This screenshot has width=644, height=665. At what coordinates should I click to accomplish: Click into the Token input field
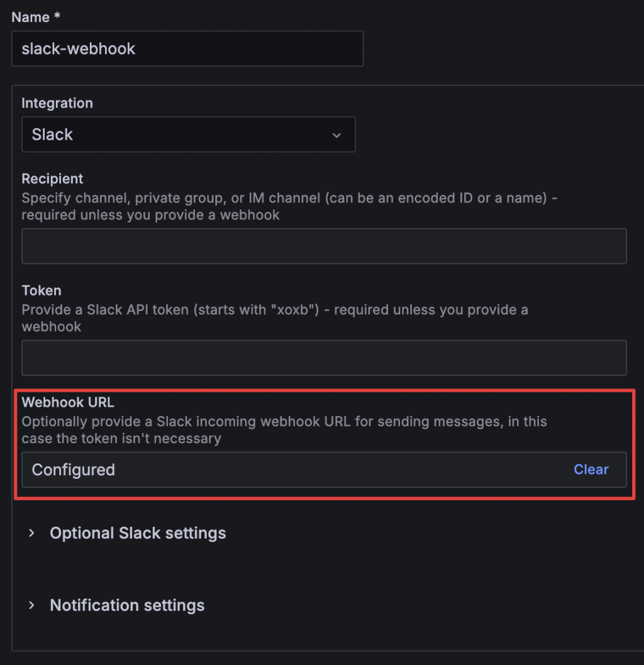(324, 358)
